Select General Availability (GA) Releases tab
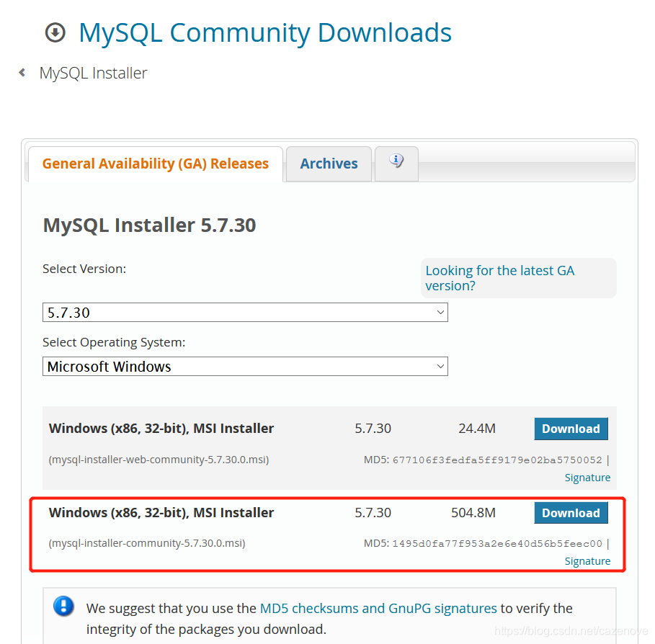Screen dimensions: 655x644 (156, 164)
